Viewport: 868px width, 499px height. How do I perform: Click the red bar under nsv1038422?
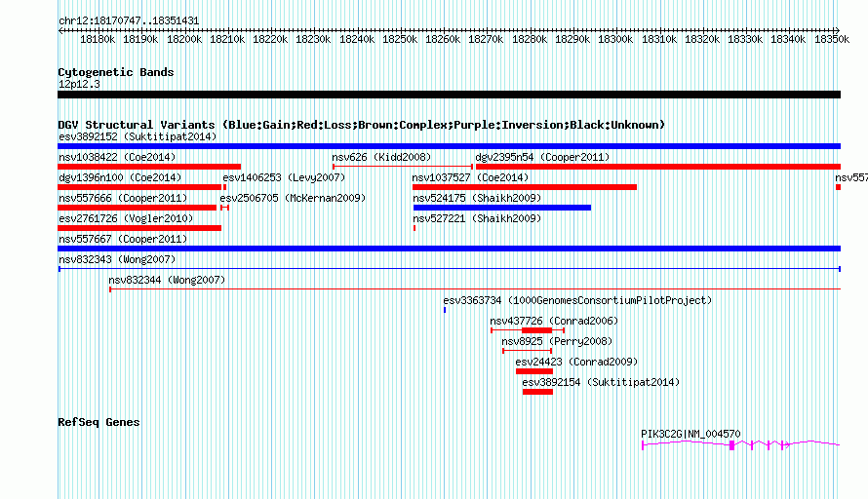tap(149, 167)
